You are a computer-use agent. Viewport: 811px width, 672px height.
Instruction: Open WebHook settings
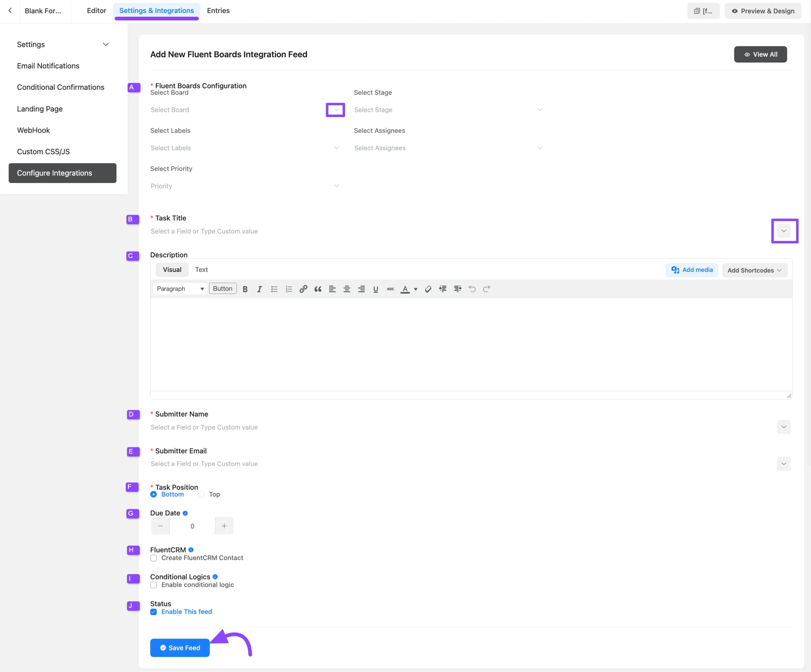tap(33, 130)
